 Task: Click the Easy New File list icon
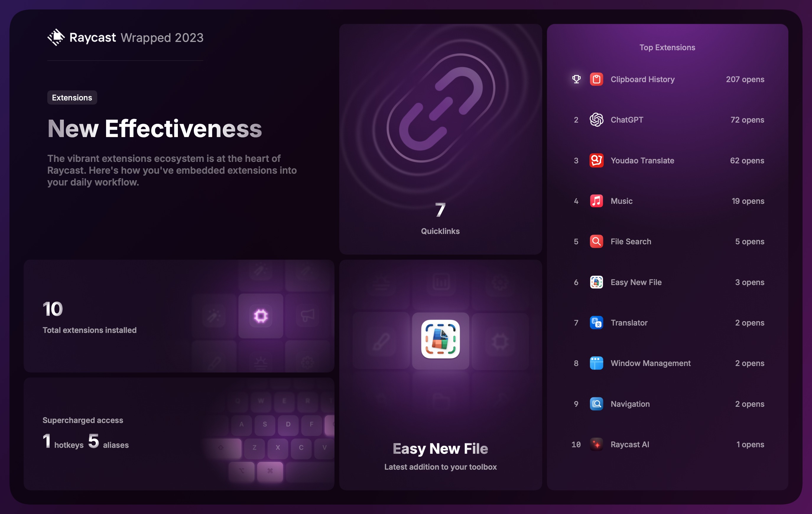596,282
